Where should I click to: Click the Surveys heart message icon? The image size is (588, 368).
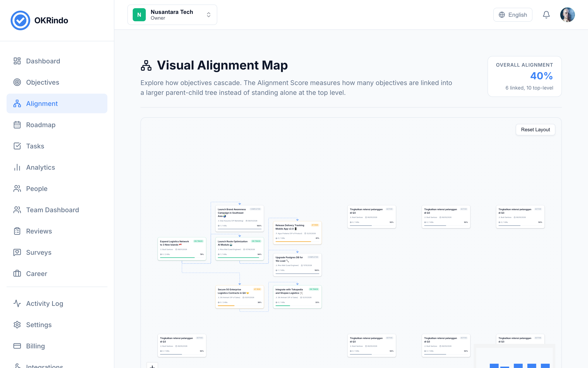coord(17,252)
